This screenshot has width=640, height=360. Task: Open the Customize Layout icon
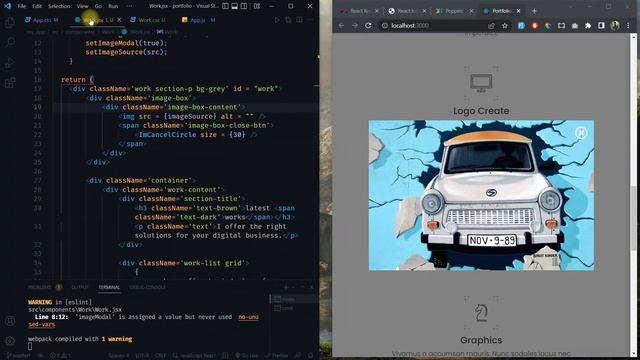click(x=257, y=6)
